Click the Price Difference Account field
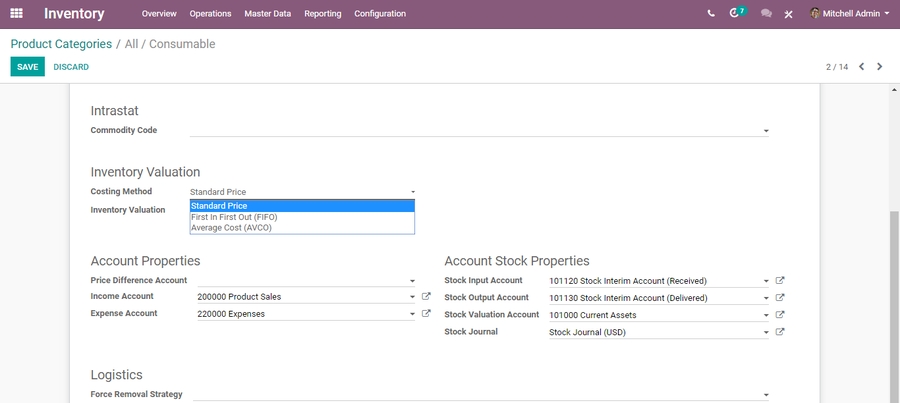Viewport: 900px width, 403px height. pyautogui.click(x=300, y=281)
